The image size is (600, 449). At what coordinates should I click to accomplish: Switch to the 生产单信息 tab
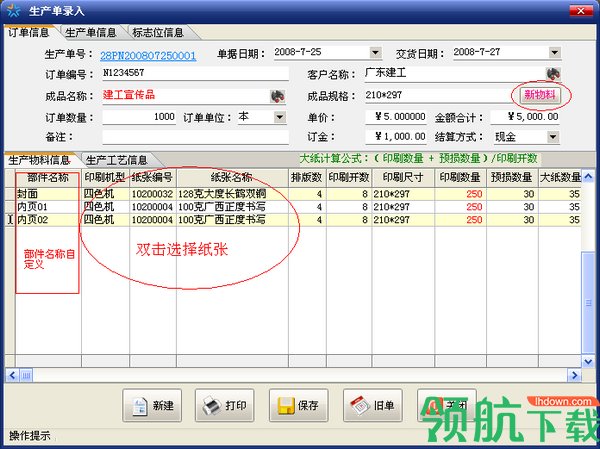coord(91,33)
